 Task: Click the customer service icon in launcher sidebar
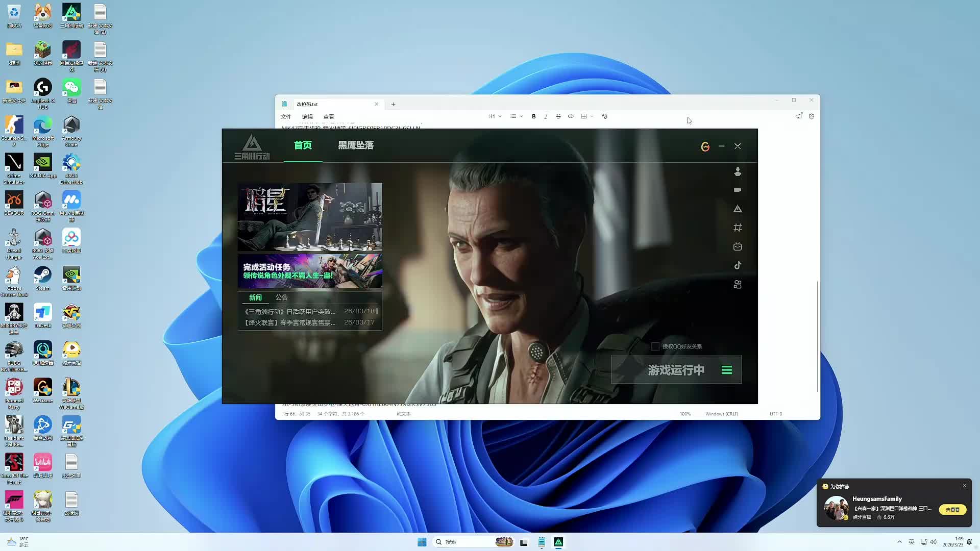pos(738,172)
